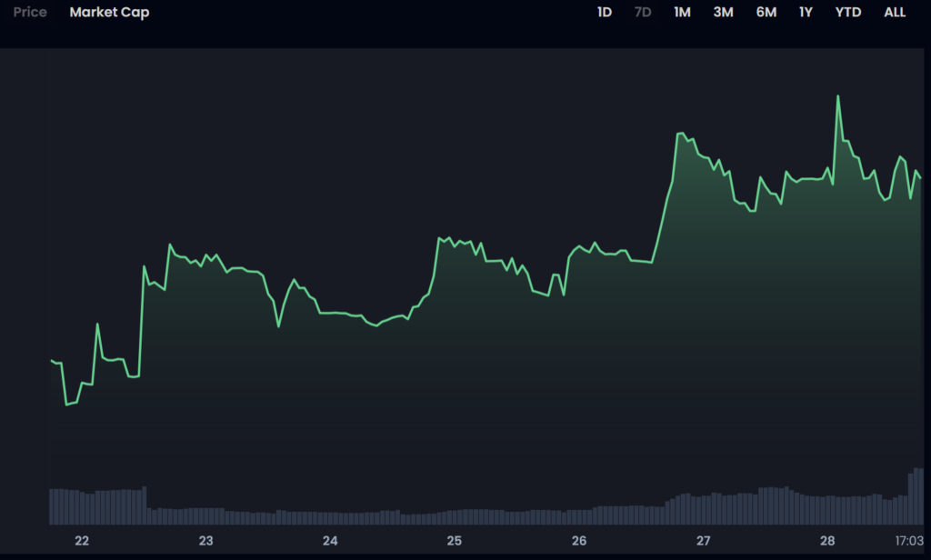Pick the YTD time range

(x=847, y=13)
